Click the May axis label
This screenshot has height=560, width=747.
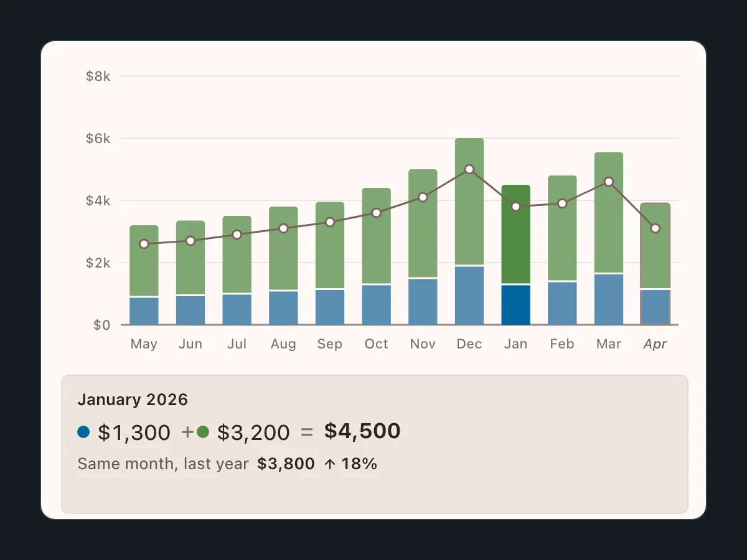pos(144,344)
